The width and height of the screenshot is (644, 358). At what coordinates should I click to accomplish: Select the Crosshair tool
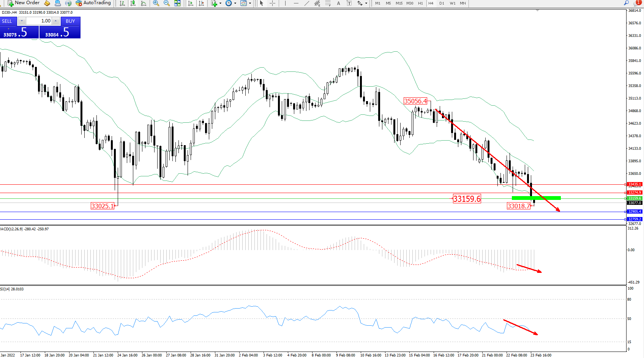point(272,3)
